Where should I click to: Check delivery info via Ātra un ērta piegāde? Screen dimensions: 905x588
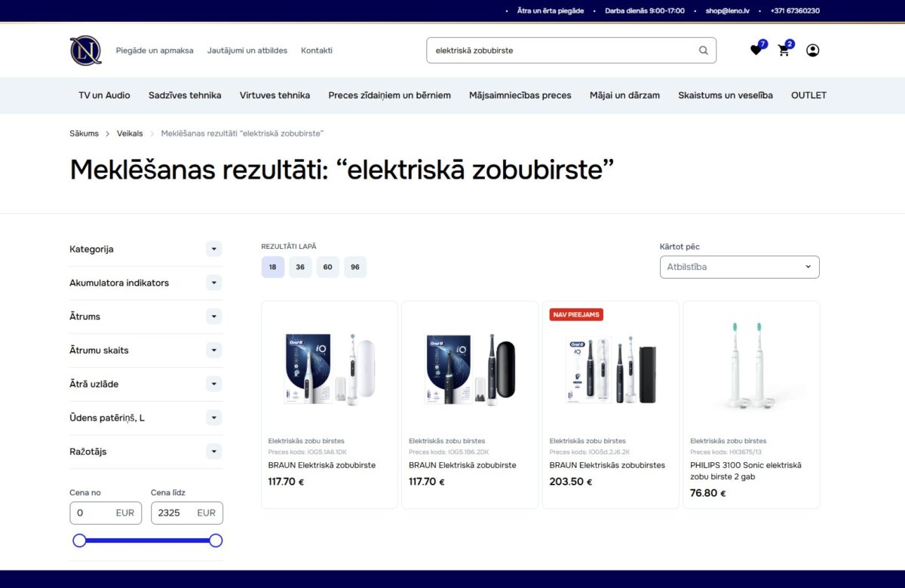(550, 11)
